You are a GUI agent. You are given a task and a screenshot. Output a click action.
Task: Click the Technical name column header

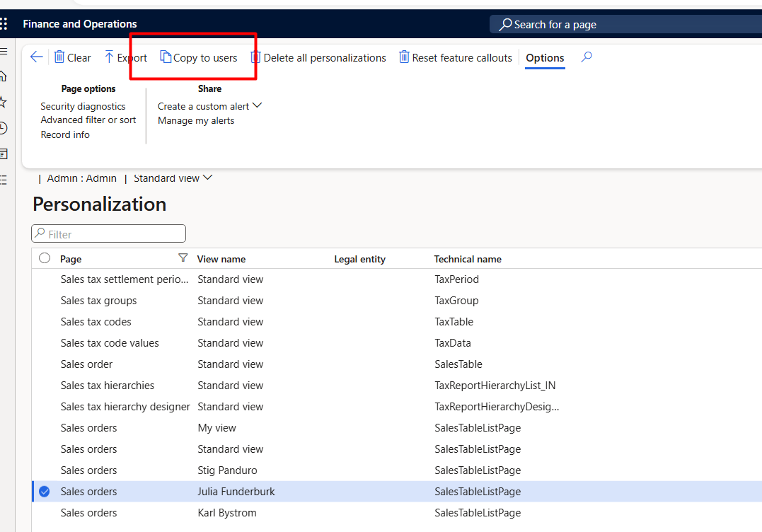[468, 259]
